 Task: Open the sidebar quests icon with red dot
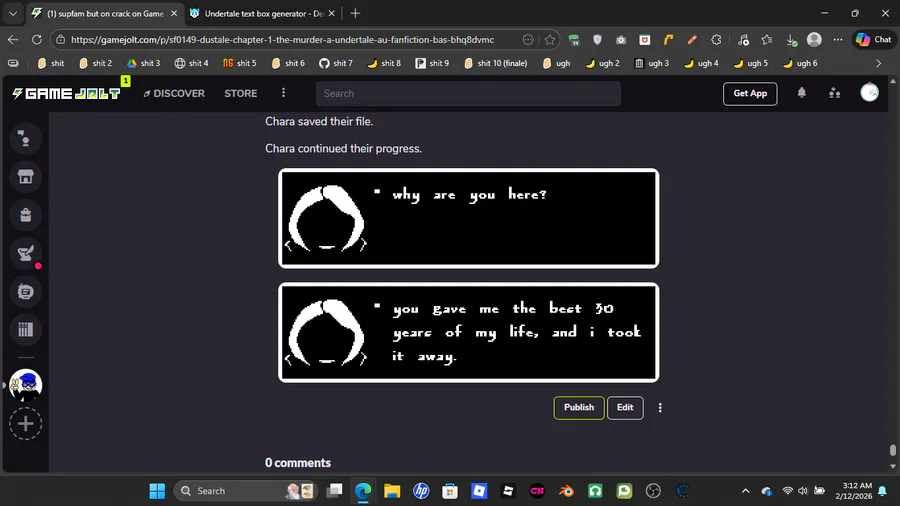pos(25,253)
